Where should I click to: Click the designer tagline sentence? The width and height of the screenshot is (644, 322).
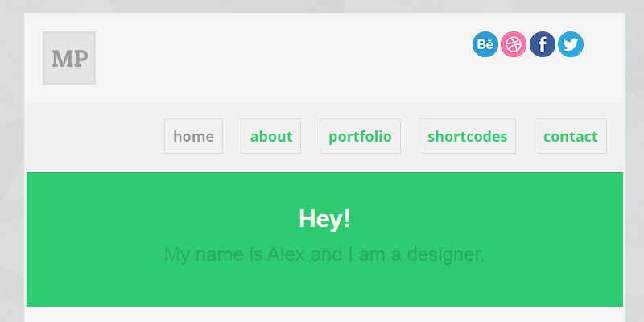click(x=324, y=255)
